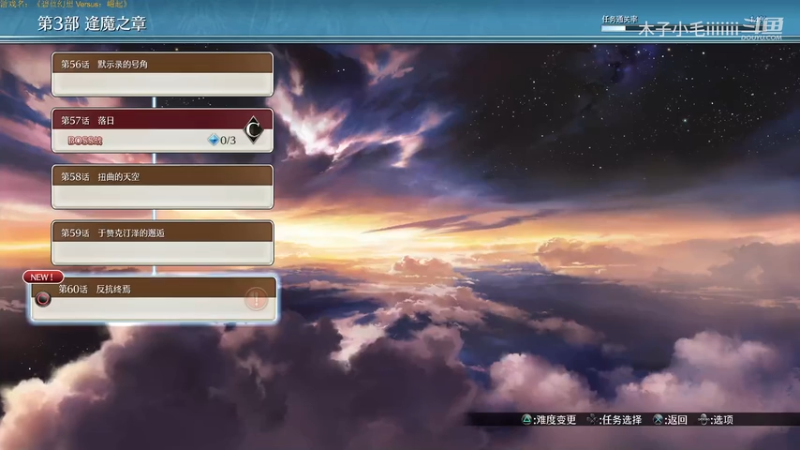Click the 任务通关率 label in header
The height and width of the screenshot is (450, 800).
(x=619, y=19)
